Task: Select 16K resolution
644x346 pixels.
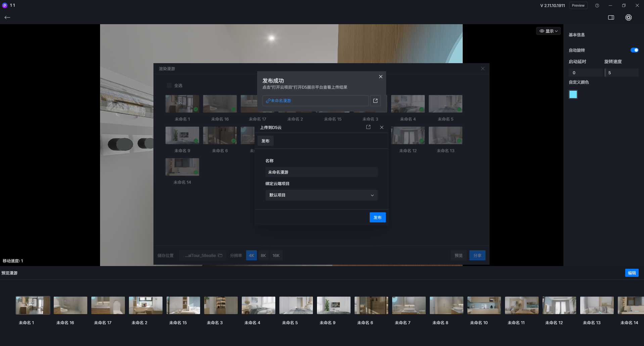Action: [x=276, y=256]
